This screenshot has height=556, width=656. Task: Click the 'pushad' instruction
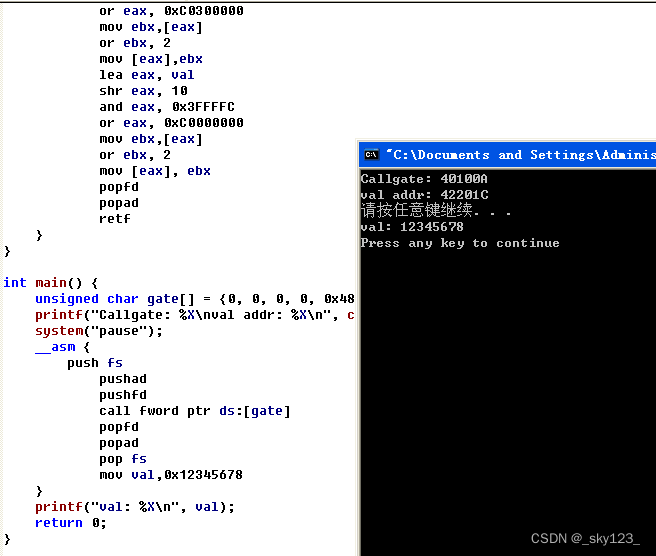click(123, 379)
